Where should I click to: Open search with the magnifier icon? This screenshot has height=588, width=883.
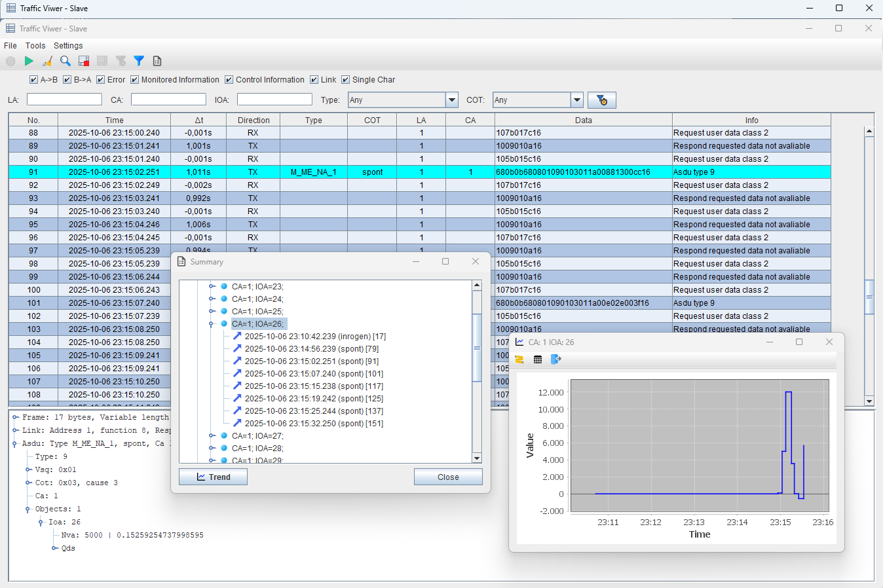66,61
